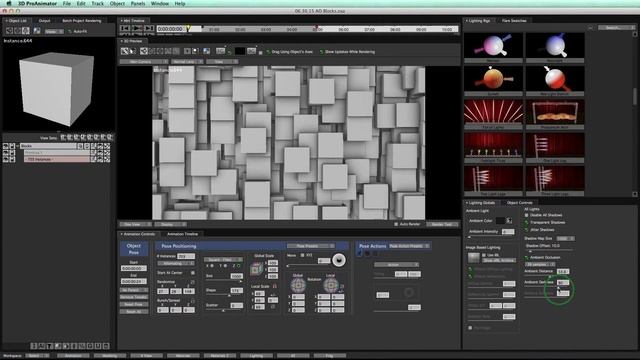
Task: Toggle the Auto-FX checkbox
Action: [70, 31]
